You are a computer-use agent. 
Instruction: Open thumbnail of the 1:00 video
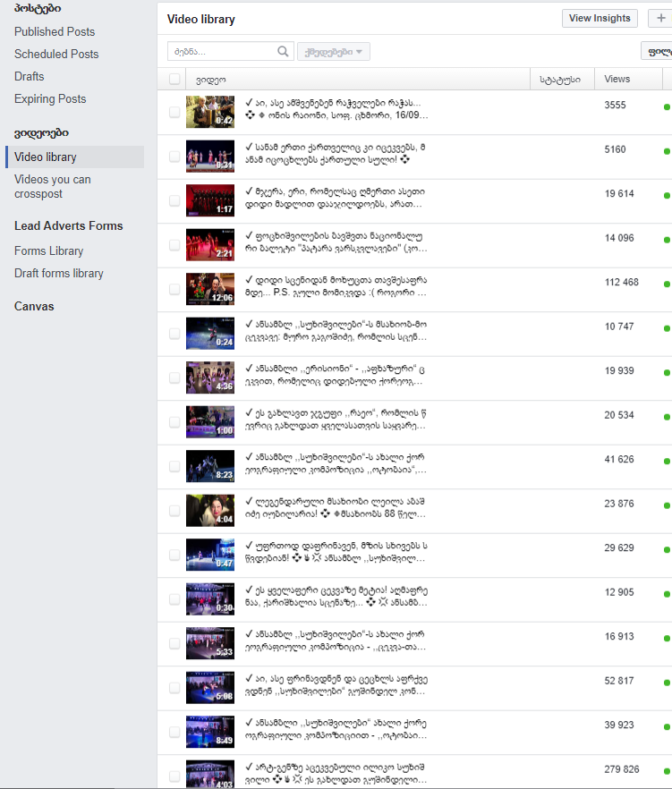[210, 421]
